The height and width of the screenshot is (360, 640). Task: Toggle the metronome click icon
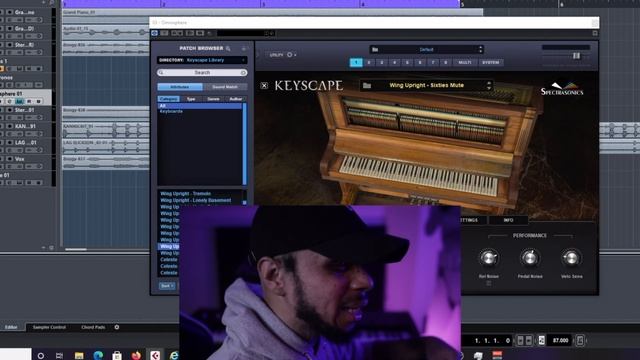(580, 340)
